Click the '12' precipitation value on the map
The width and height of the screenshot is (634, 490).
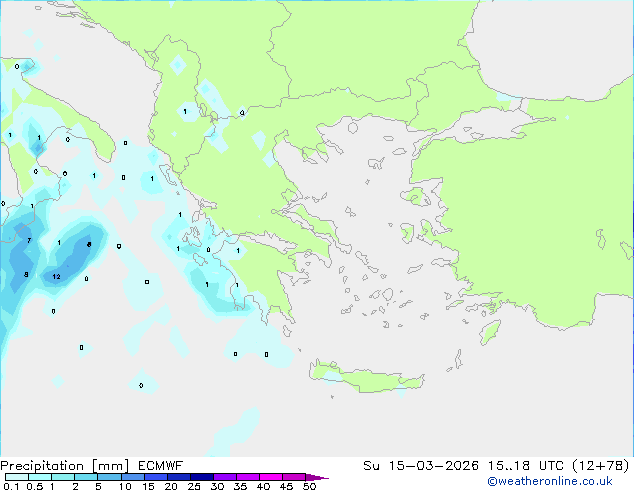tap(56, 277)
